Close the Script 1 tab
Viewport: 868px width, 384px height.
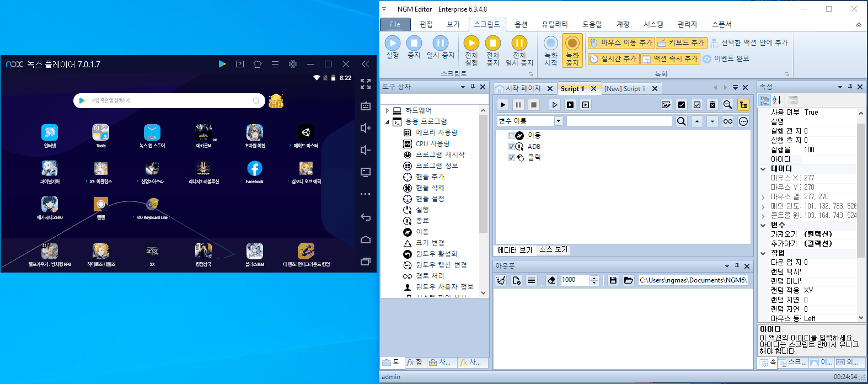[593, 88]
